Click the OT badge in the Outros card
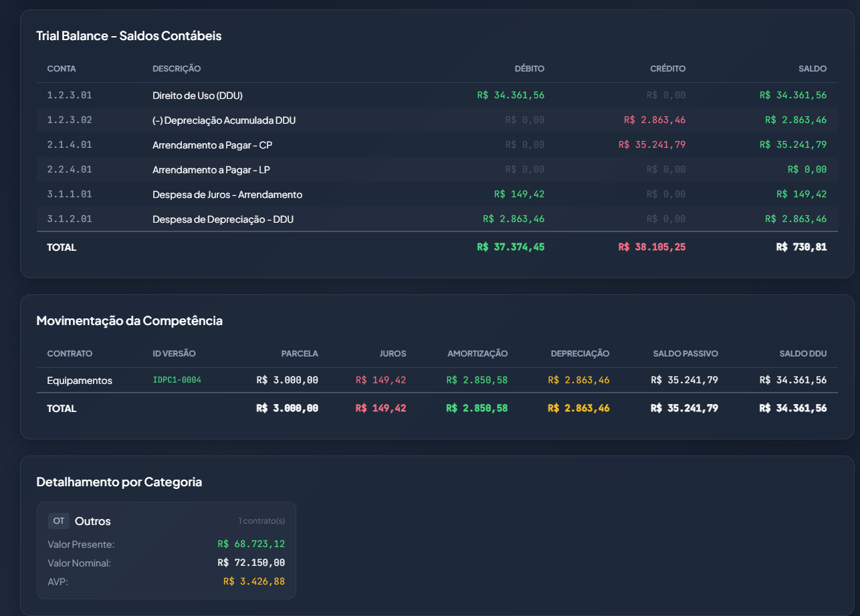Viewport: 860px width, 616px height. pyautogui.click(x=59, y=521)
